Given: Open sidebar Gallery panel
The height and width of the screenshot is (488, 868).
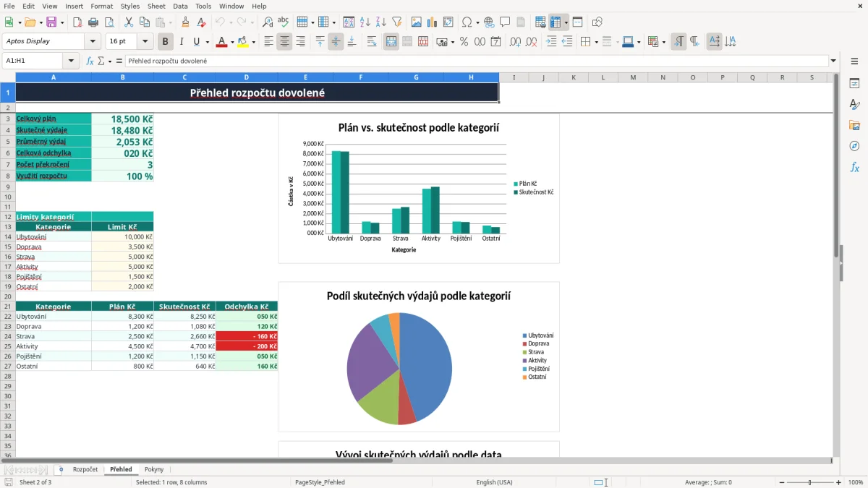Looking at the screenshot, I should click(x=854, y=126).
